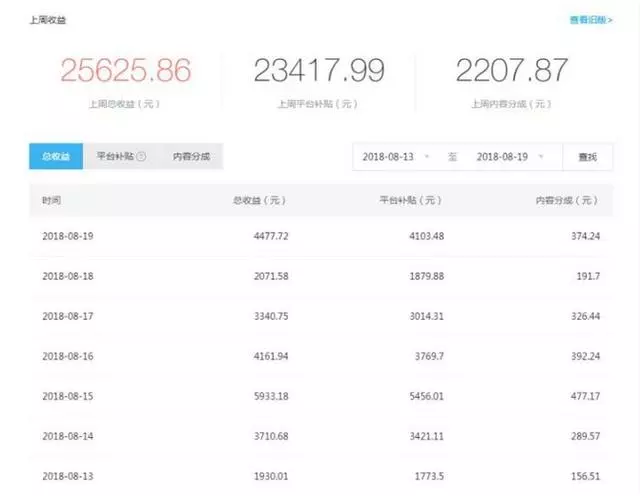Click the 上周总收益（元） label
This screenshot has height=496, width=640.
(x=124, y=104)
